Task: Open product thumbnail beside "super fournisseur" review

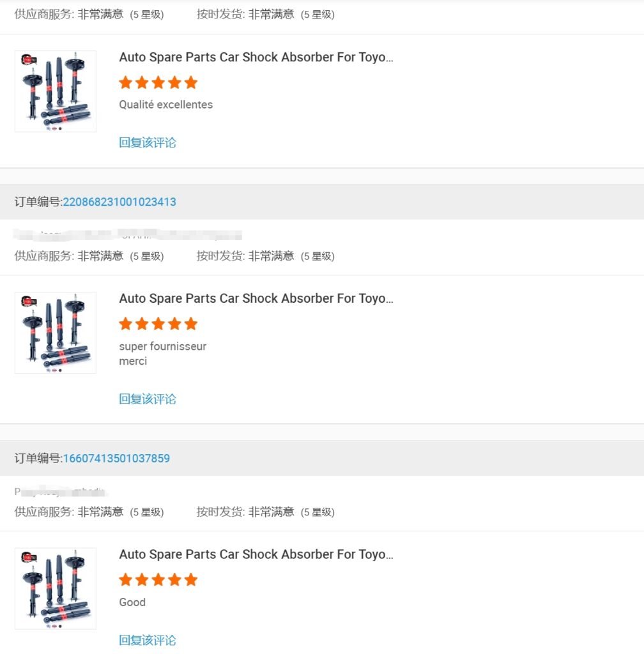Action: pos(56,333)
